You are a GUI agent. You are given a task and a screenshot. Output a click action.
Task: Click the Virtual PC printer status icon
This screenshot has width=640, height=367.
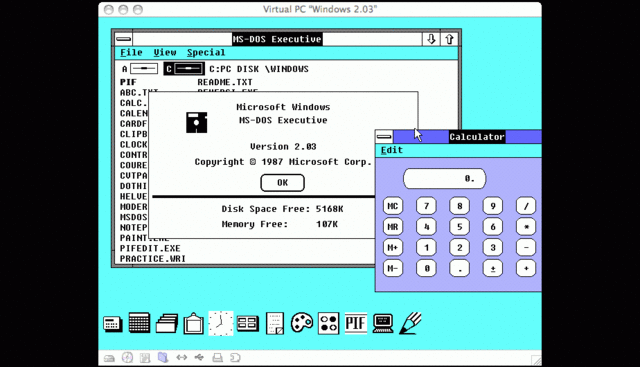(218, 358)
